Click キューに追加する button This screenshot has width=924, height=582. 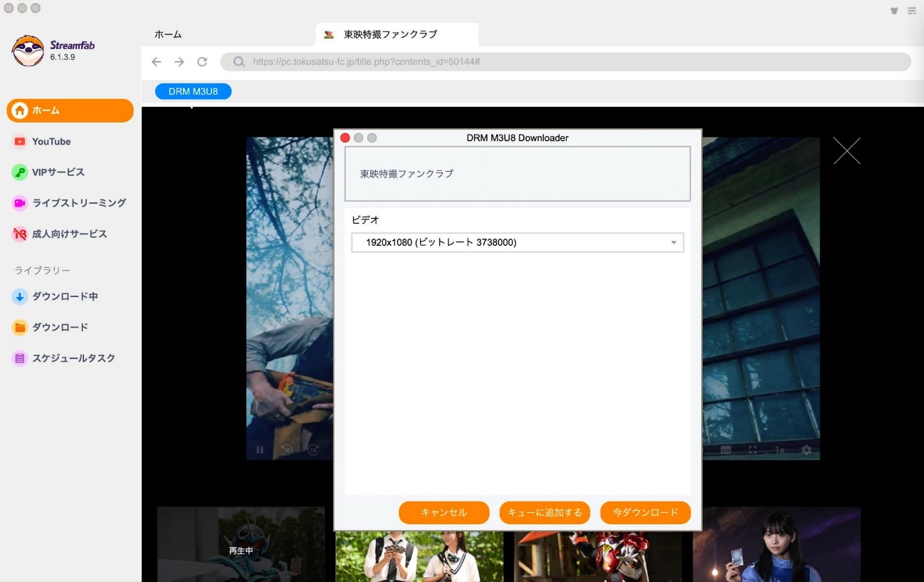coord(545,512)
